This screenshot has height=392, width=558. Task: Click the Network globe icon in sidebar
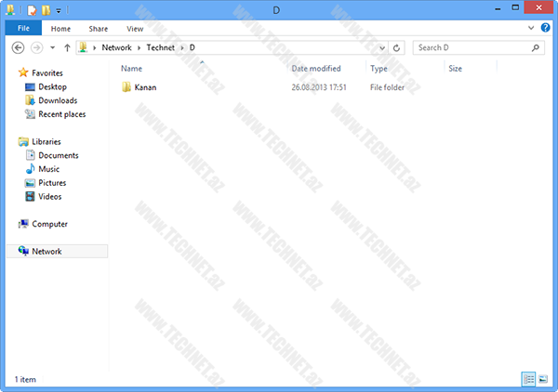pos(23,251)
